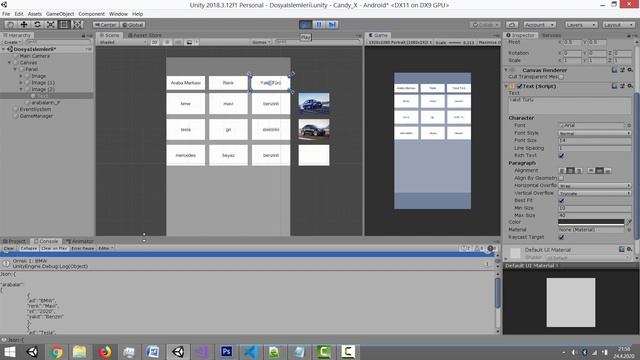The height and width of the screenshot is (360, 640).
Task: Click the Font Size input field
Action: coord(594,140)
